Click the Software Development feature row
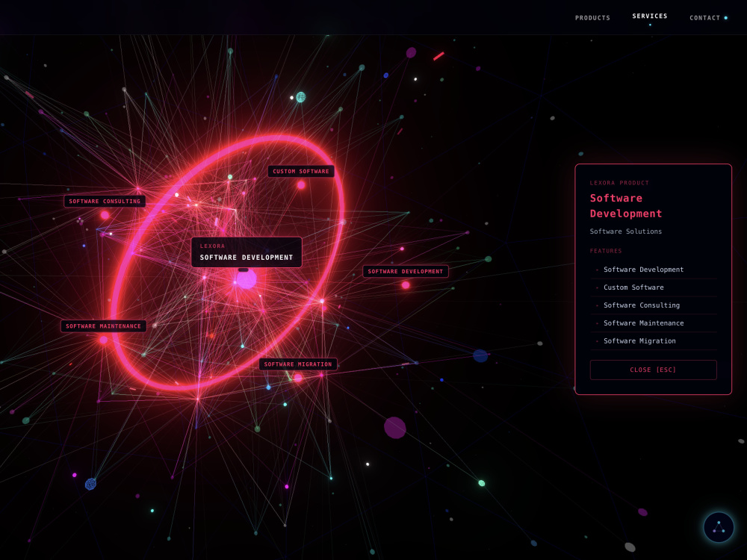This screenshot has height=560, width=747. click(653, 270)
